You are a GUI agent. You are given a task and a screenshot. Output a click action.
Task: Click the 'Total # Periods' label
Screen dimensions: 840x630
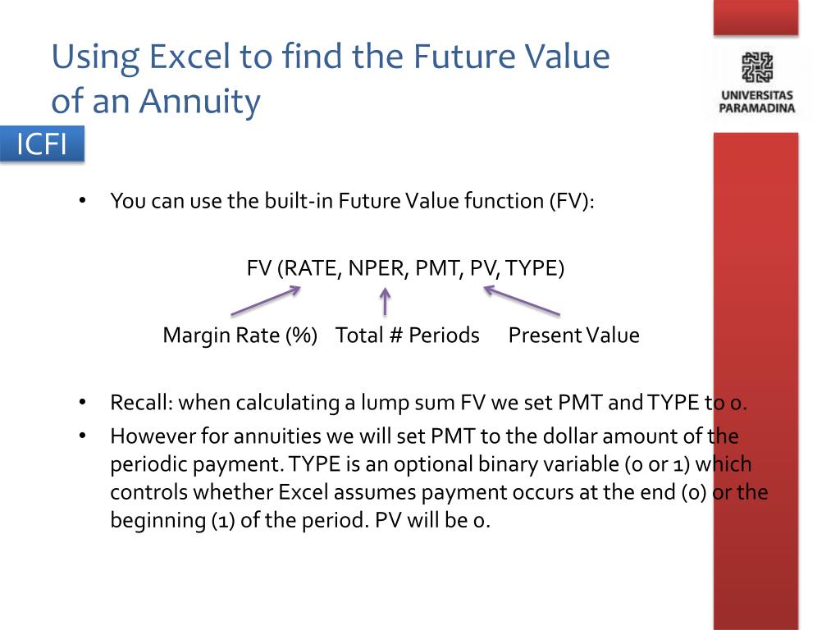coord(407,336)
